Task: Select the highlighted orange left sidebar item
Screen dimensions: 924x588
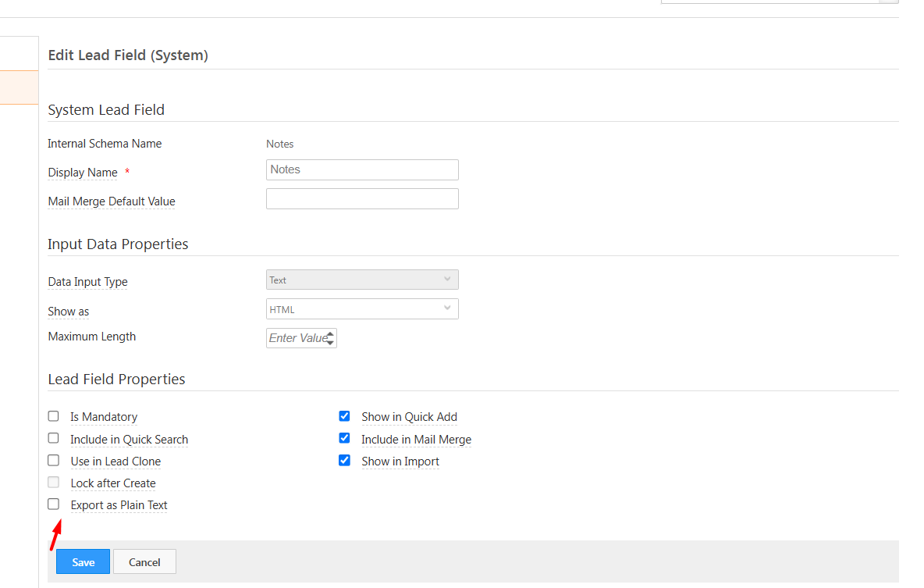Action: (19, 87)
